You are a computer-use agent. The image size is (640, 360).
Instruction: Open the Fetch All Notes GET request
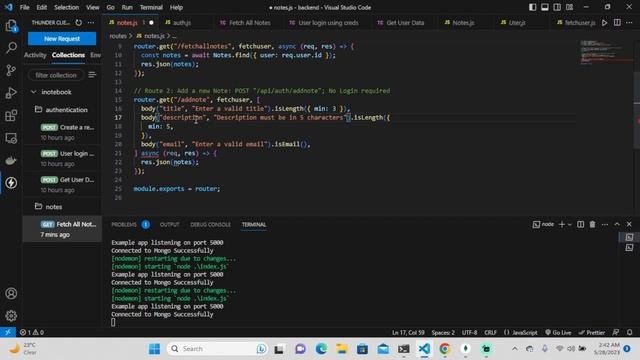coord(62,229)
